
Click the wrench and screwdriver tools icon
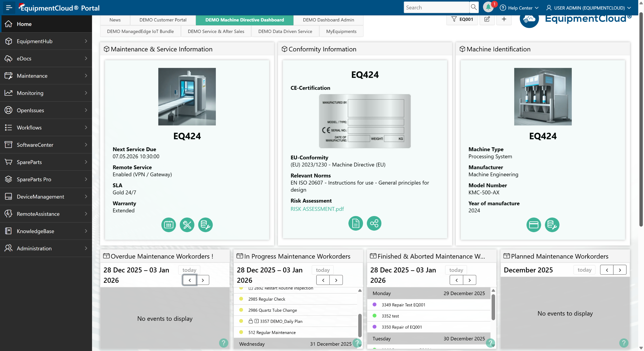(187, 225)
